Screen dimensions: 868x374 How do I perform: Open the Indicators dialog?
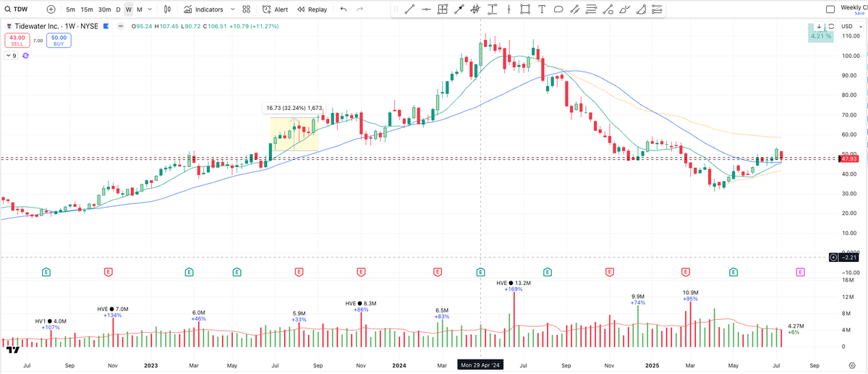(203, 9)
